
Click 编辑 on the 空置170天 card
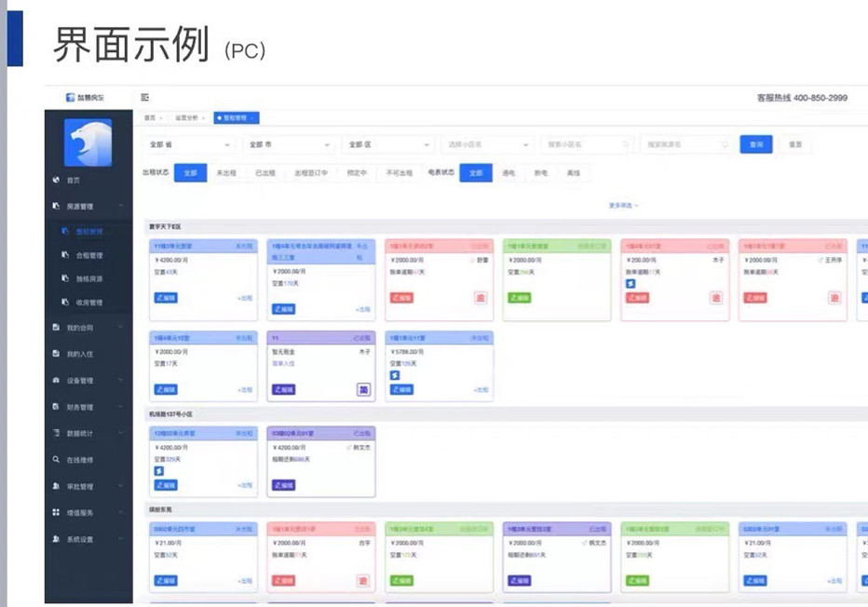283,309
